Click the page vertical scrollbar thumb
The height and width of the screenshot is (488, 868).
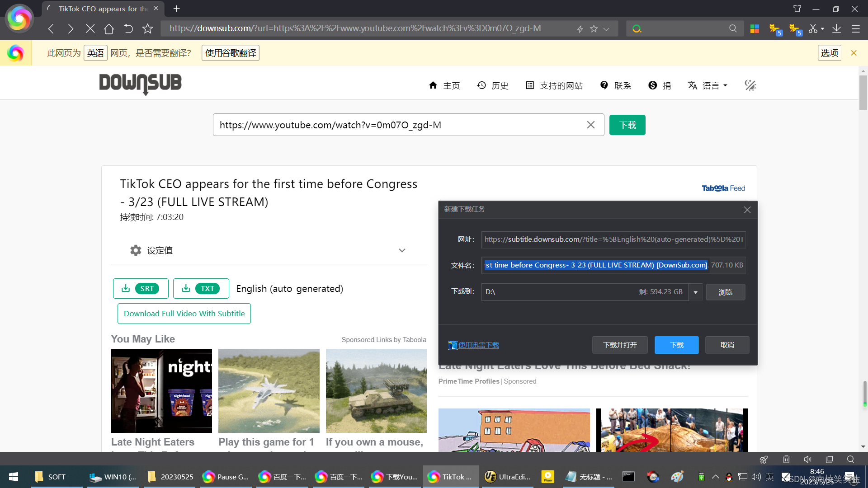pyautogui.click(x=863, y=93)
